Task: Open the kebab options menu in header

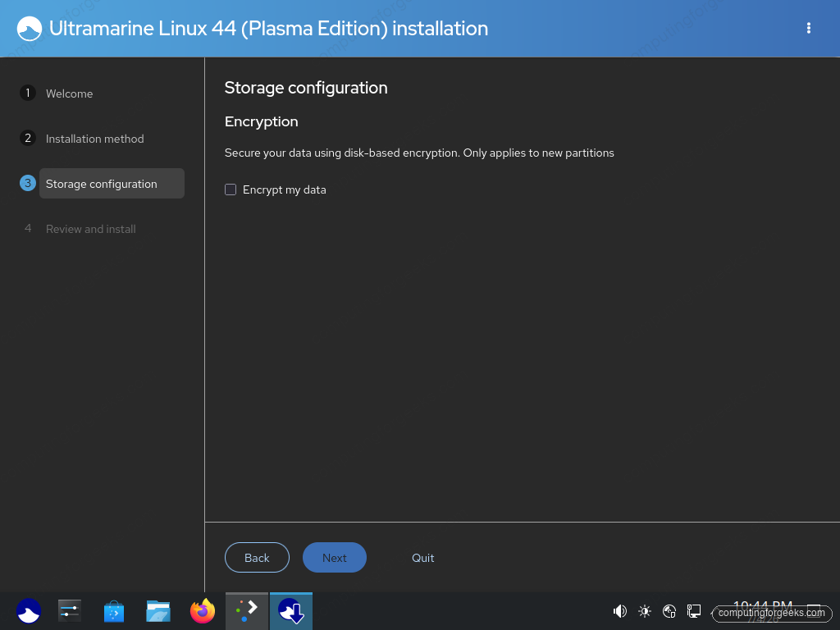Action: (808, 29)
